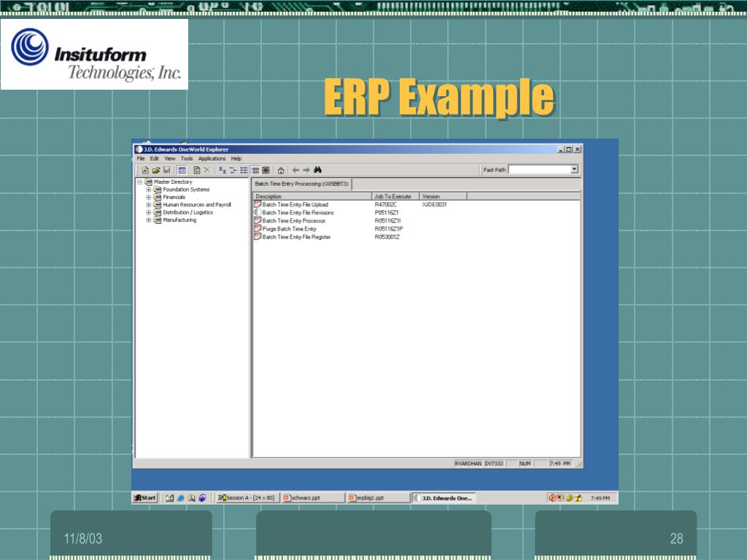The image size is (747, 560).
Task: Open the Fast Path dropdown arrow
Action: pos(574,169)
